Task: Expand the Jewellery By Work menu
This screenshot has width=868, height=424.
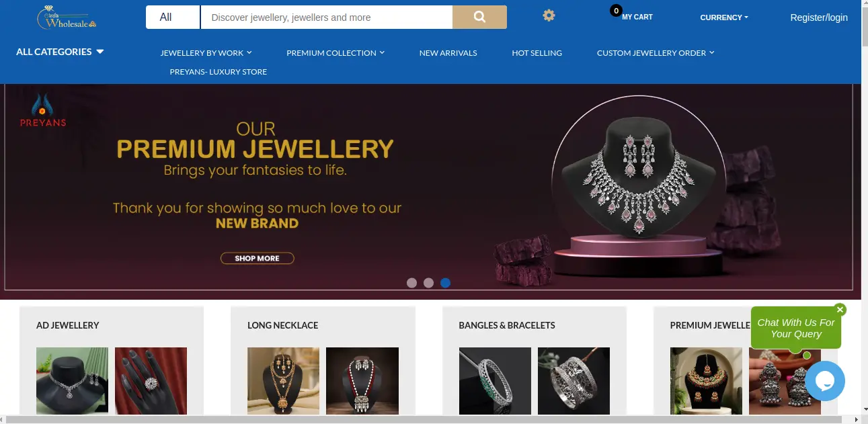Action: [x=206, y=52]
